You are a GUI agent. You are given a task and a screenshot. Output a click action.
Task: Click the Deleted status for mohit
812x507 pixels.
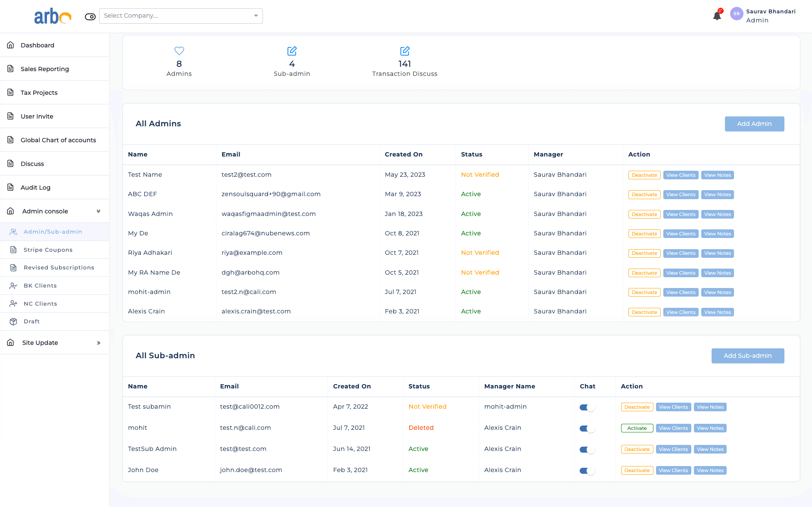coord(421,428)
